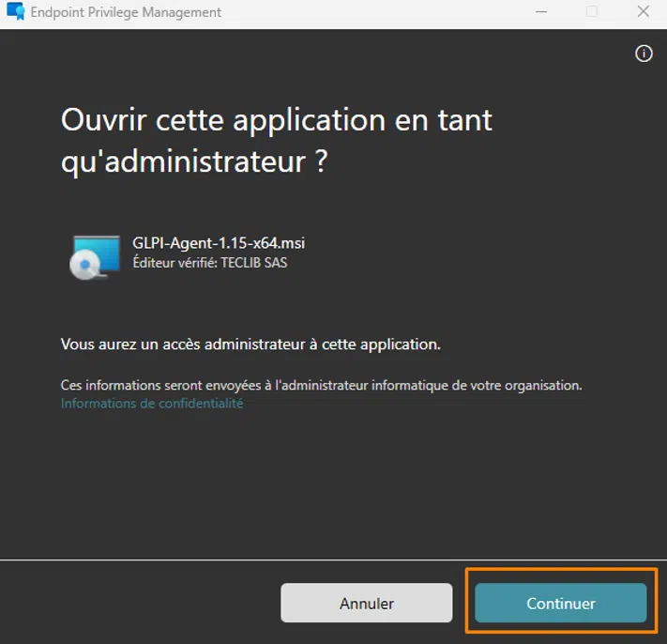Viewport: 667px width, 644px height.
Task: Open the information icon at top right
Action: [644, 54]
